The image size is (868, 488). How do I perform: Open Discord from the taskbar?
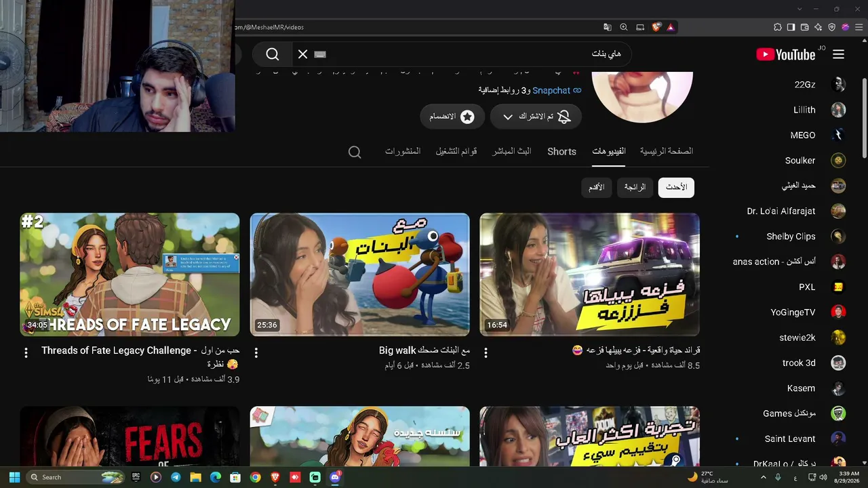(x=334, y=477)
